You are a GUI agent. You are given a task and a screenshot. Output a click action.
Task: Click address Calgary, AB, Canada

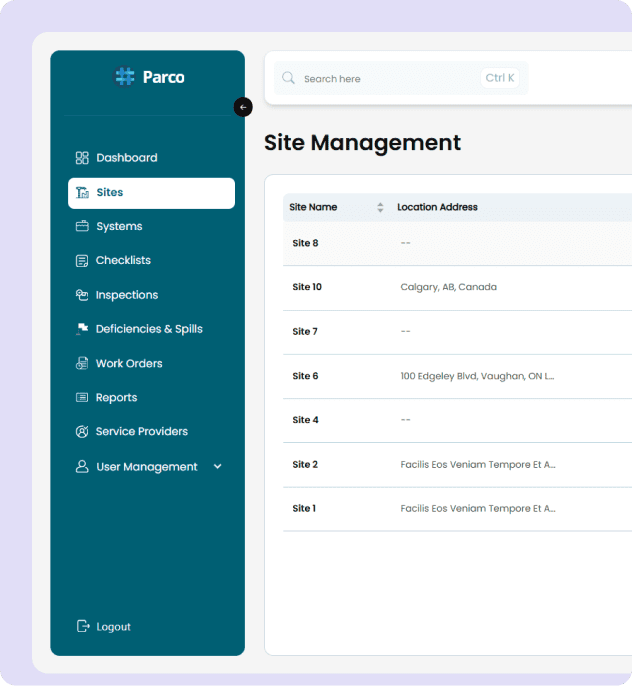point(449,287)
